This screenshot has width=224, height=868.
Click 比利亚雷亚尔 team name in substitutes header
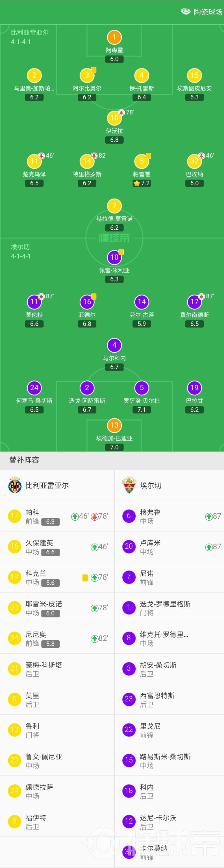tap(47, 486)
